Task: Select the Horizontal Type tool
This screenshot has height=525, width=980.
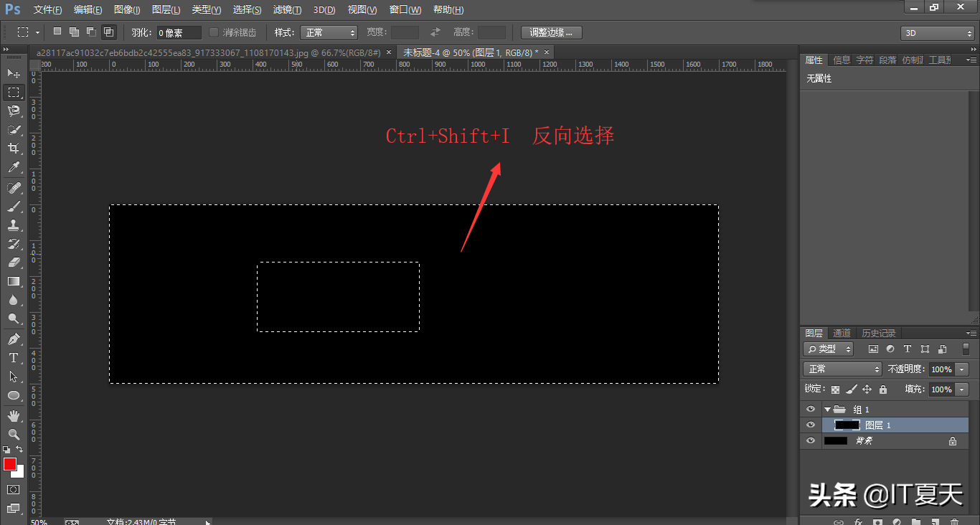Action: pyautogui.click(x=14, y=358)
